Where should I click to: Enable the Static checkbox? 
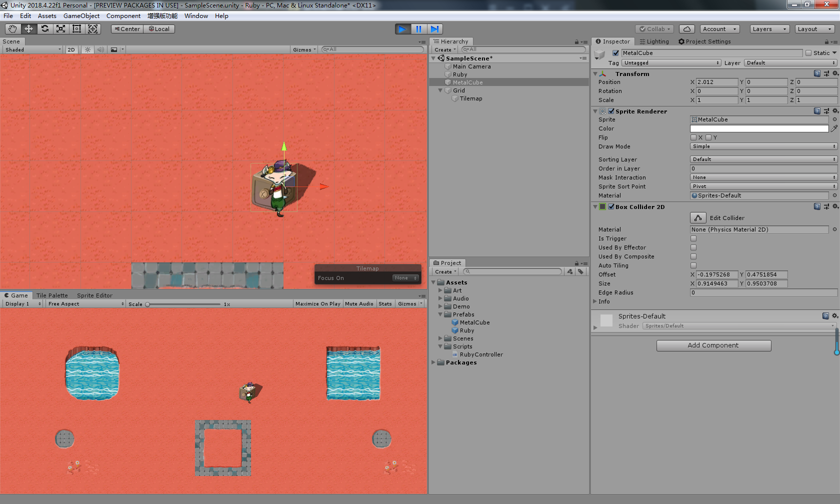click(808, 53)
